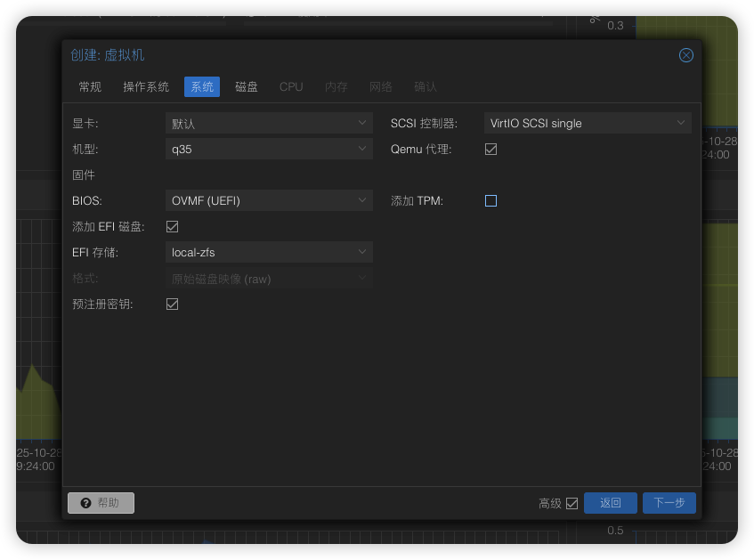754x560 pixels.
Task: Click the 返回 button
Action: point(610,503)
